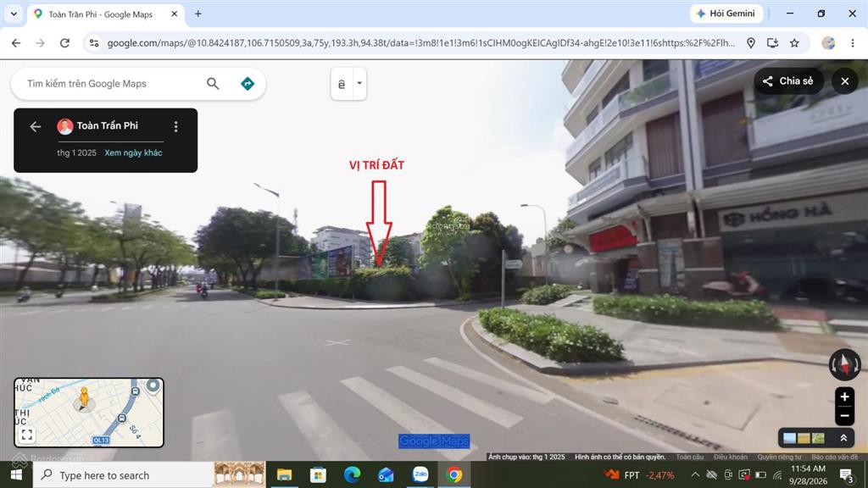Open Outlook from the taskbar
Image resolution: width=868 pixels, height=488 pixels.
coord(386,474)
